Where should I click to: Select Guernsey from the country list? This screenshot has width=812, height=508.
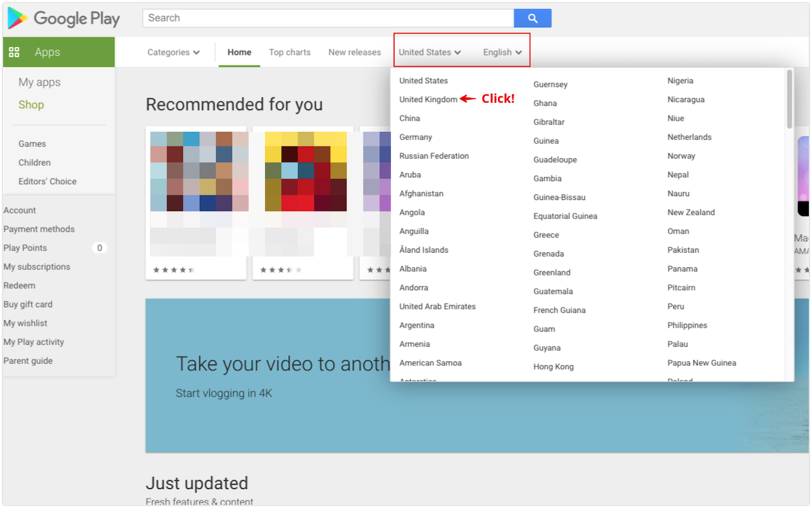pos(551,84)
